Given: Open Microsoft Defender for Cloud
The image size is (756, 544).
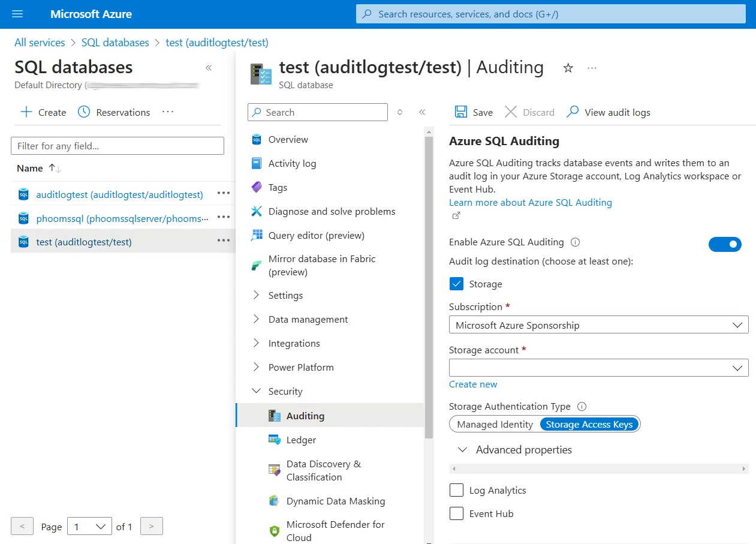Looking at the screenshot, I should pyautogui.click(x=336, y=530).
